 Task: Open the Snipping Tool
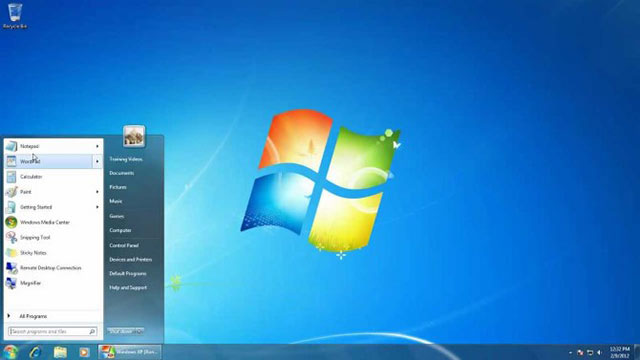pos(53,237)
